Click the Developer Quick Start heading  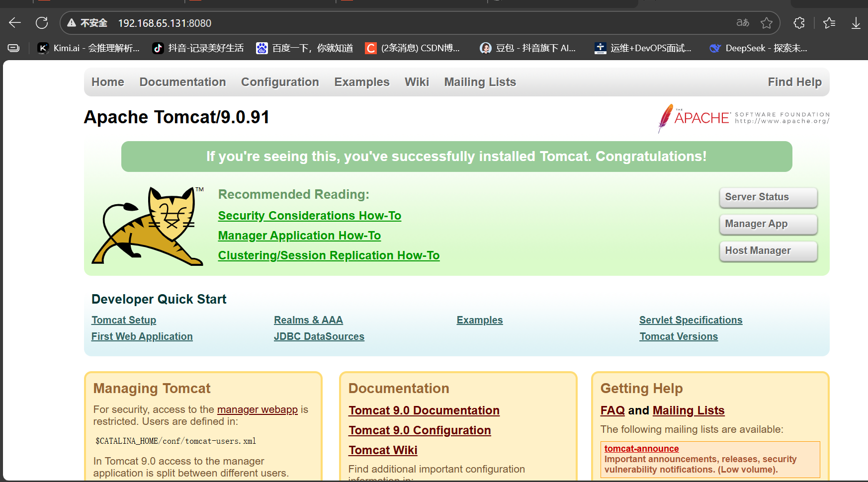(x=159, y=299)
